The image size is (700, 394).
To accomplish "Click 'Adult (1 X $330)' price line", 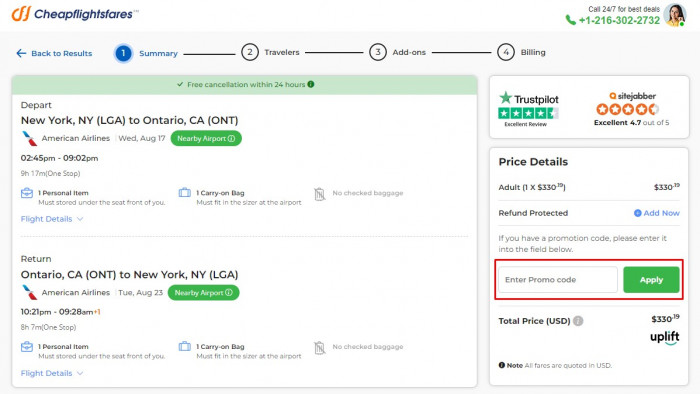I will [x=532, y=187].
